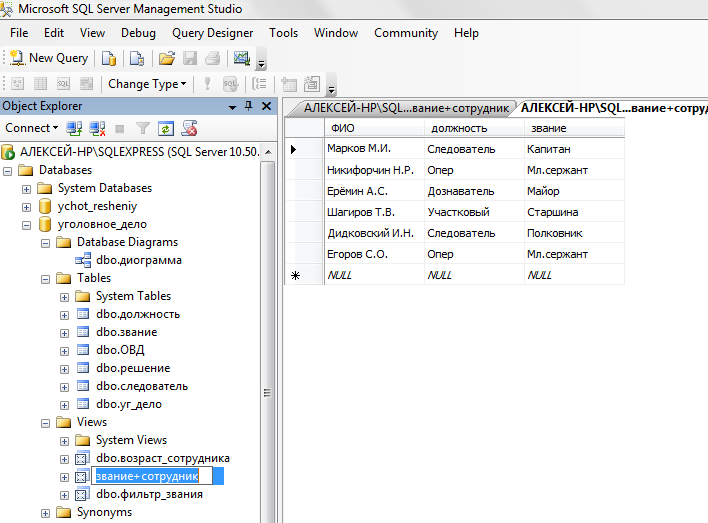Click the Refresh icon in Object Explorer
This screenshot has width=708, height=523.
pos(166,129)
